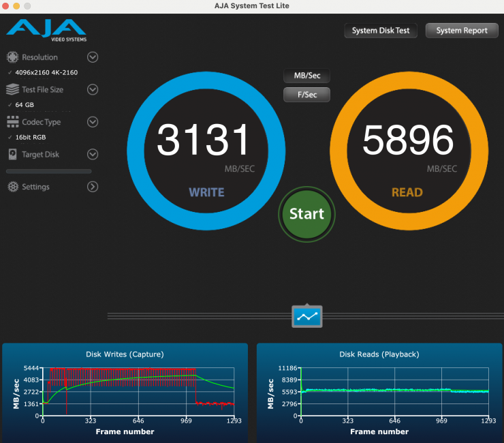Toggle the graph view chart icon
The width and height of the screenshot is (504, 443).
pos(306,316)
